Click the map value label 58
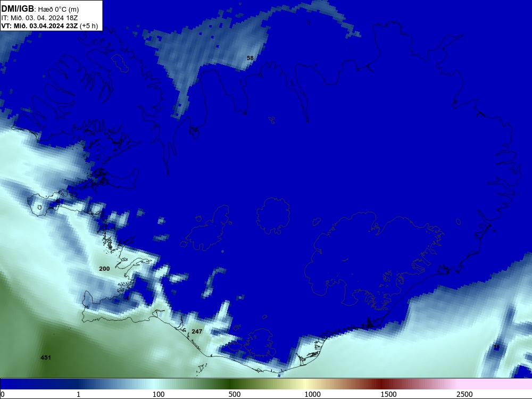The height and width of the screenshot is (399, 532). [x=250, y=58]
